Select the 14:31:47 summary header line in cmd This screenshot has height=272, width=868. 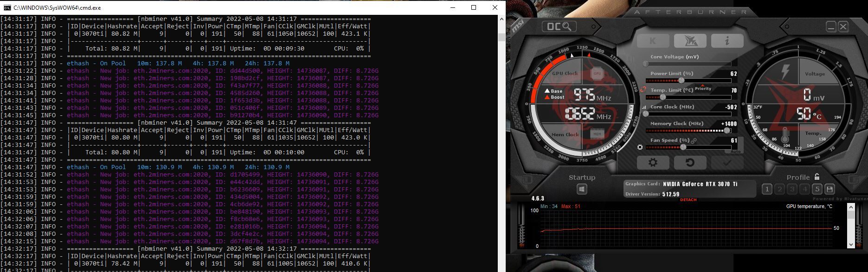click(x=186, y=123)
